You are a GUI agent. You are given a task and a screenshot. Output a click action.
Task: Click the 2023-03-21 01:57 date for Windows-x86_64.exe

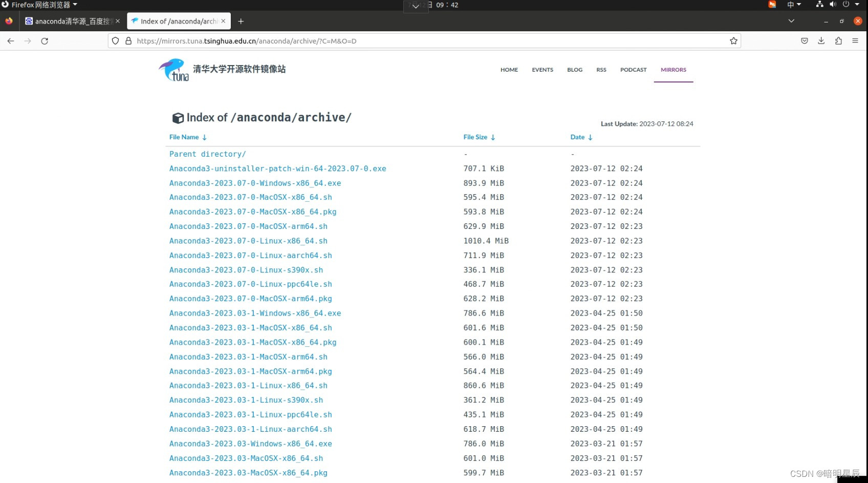click(x=606, y=444)
